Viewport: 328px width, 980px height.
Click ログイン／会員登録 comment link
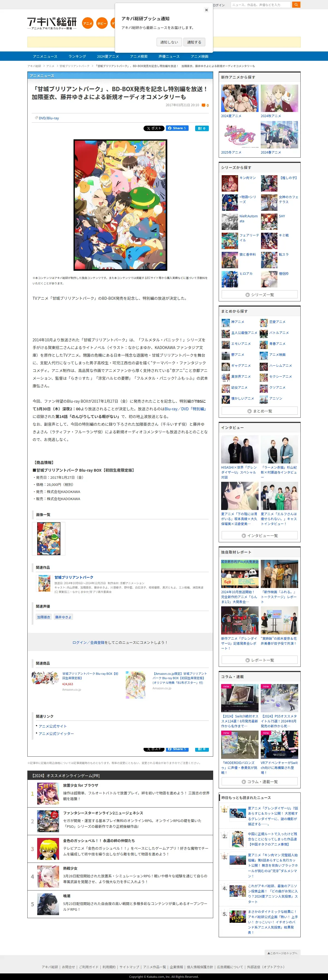point(88,642)
